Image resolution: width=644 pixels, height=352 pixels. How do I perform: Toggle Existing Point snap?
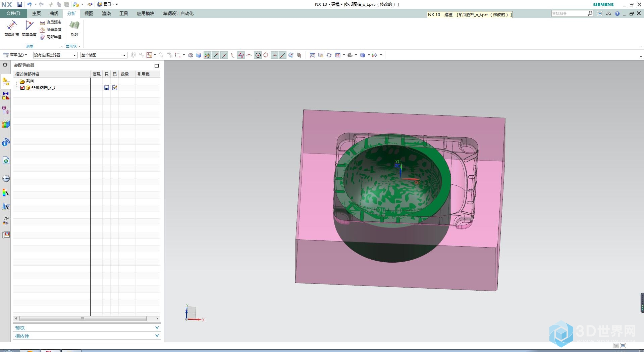(x=275, y=55)
